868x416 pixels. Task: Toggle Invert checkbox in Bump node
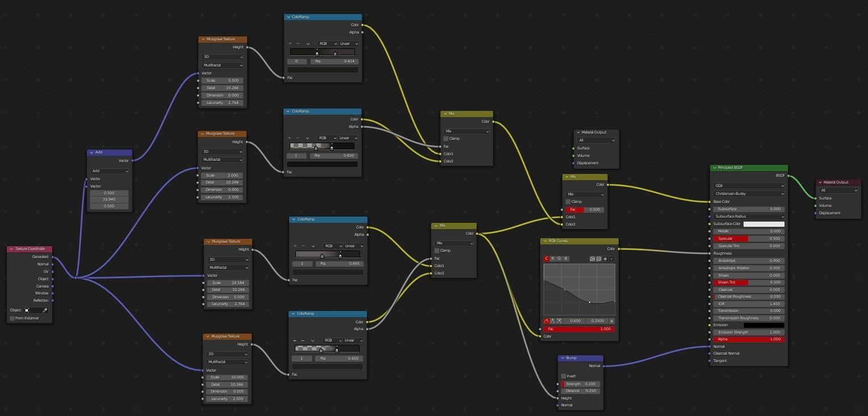[564, 376]
